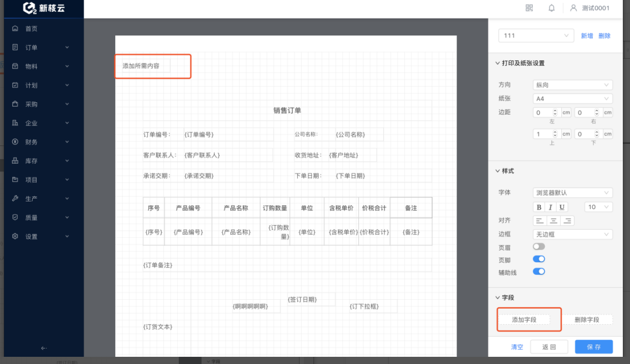
Task: Open the 边框 border dropdown
Action: tap(572, 235)
